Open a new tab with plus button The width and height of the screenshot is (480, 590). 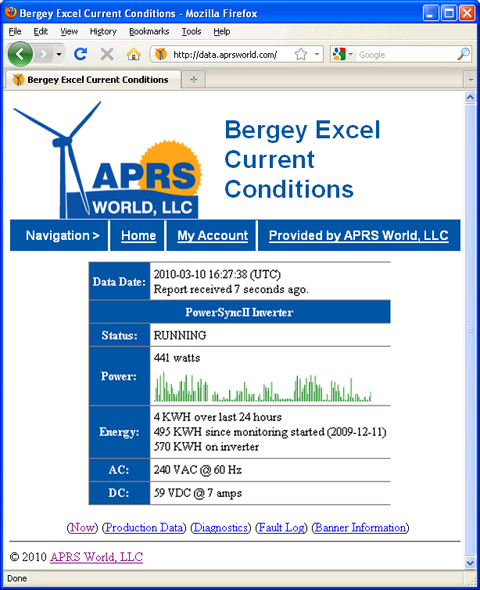pyautogui.click(x=194, y=79)
